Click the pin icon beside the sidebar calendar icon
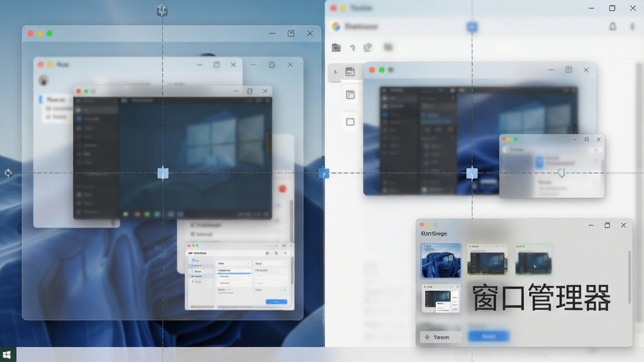 coord(336,72)
